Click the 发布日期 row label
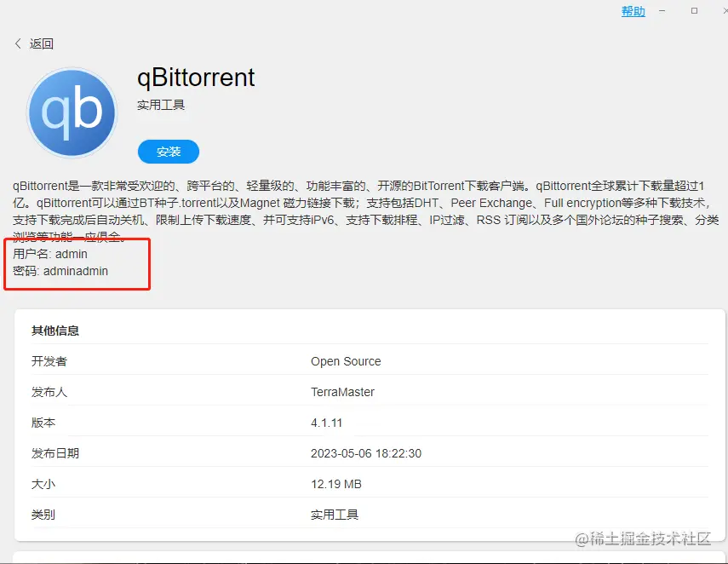The image size is (728, 564). (55, 453)
